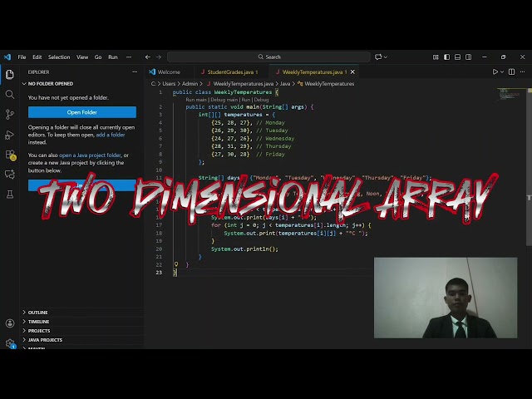The width and height of the screenshot is (532, 399).
Task: Click line number 23 in gutter
Action: coord(159,273)
